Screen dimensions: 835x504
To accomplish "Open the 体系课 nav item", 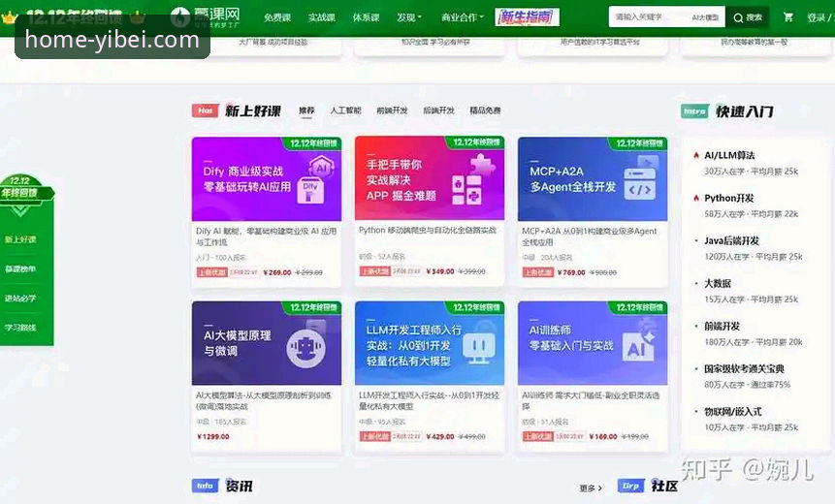I will click(x=366, y=17).
